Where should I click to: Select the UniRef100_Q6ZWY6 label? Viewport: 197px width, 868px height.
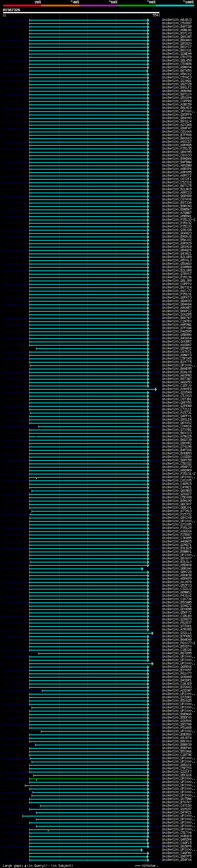click(177, 846)
